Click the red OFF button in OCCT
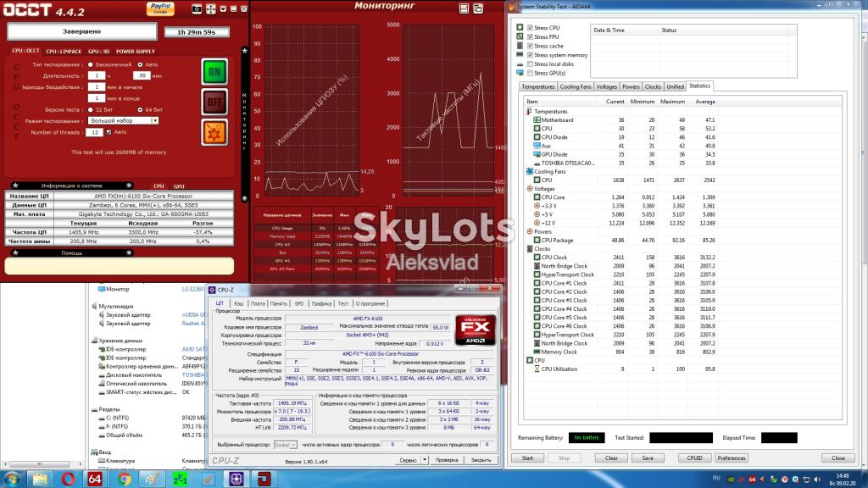868x488 pixels. coord(214,102)
